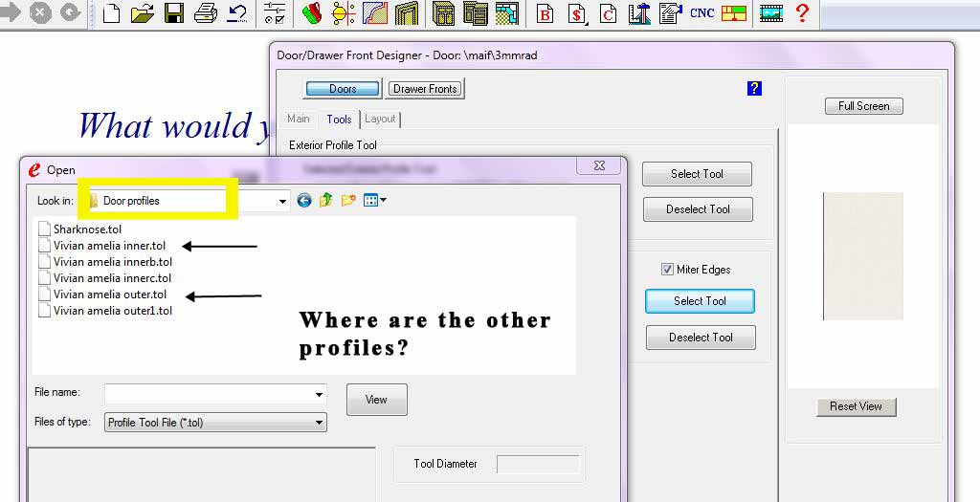Open file using yellow folder toolbar icon
980x502 pixels.
pyautogui.click(x=142, y=13)
